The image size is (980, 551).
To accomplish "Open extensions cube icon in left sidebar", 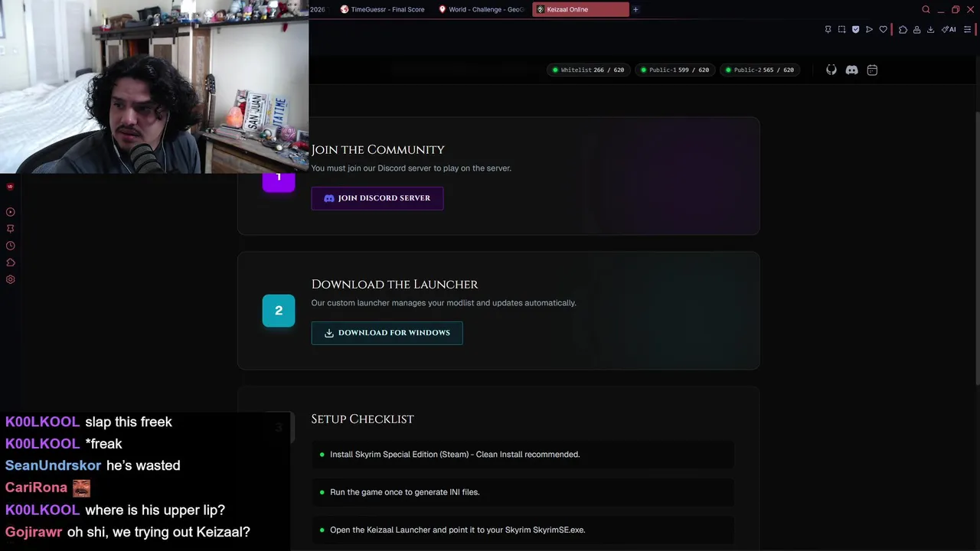I will [10, 262].
